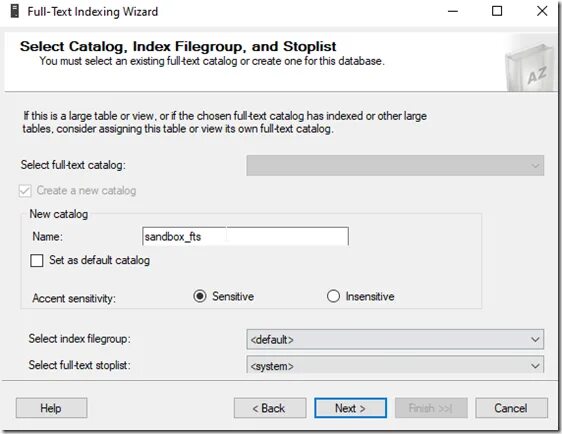
Task: Check Set as default catalog
Action: point(37,261)
